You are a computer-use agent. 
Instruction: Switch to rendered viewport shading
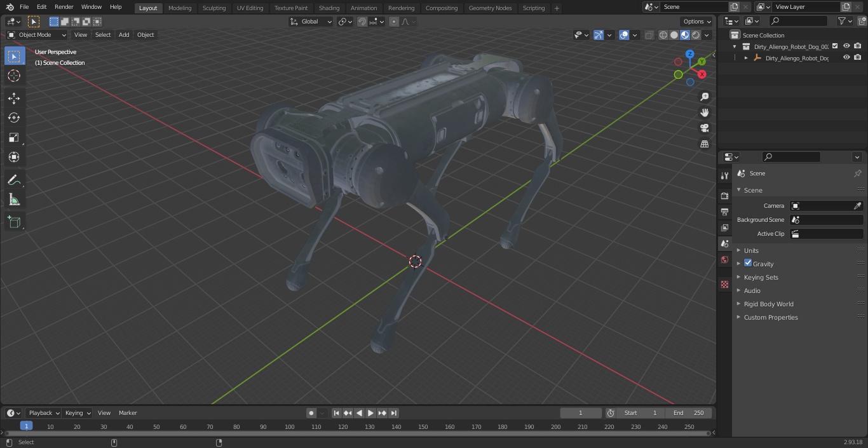696,35
